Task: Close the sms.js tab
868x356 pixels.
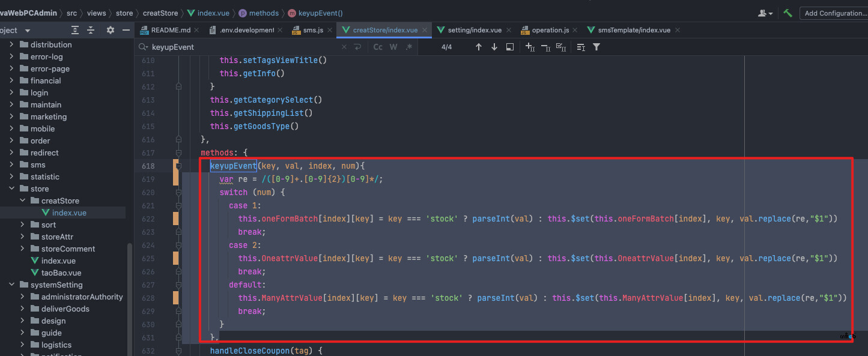Action: pos(329,30)
